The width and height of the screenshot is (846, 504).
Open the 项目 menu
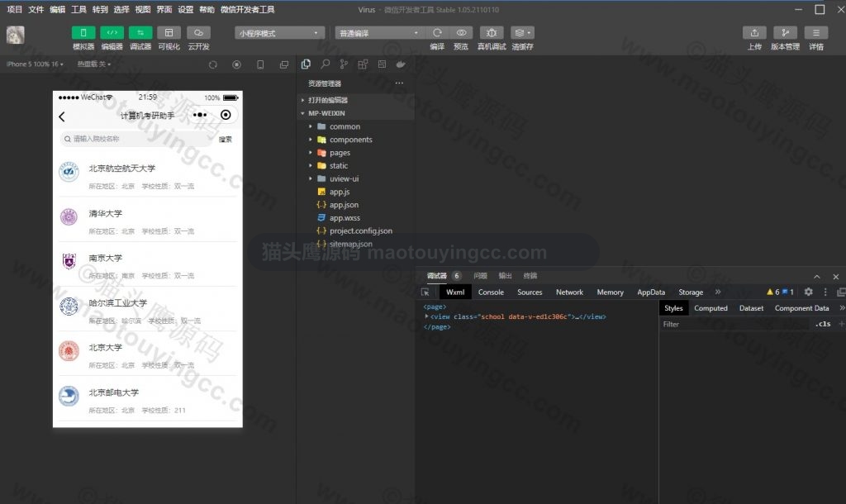(x=15, y=9)
